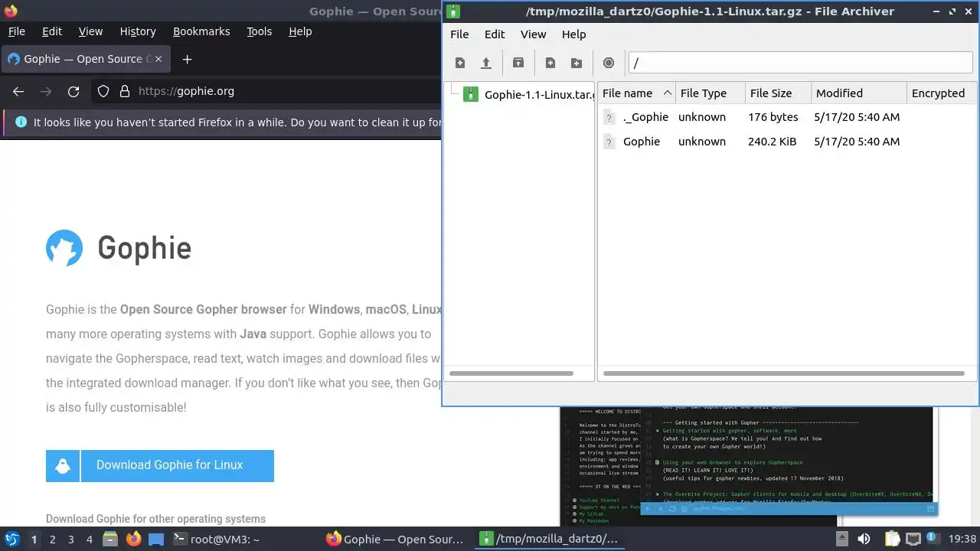
Task: Switch to workspace 4
Action: coord(90,540)
